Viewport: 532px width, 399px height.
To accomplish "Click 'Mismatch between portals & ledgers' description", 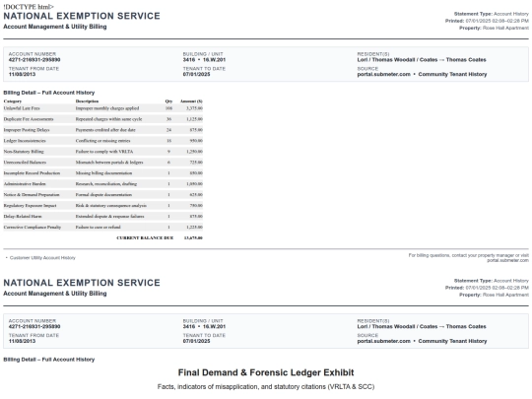I will 109,163.
